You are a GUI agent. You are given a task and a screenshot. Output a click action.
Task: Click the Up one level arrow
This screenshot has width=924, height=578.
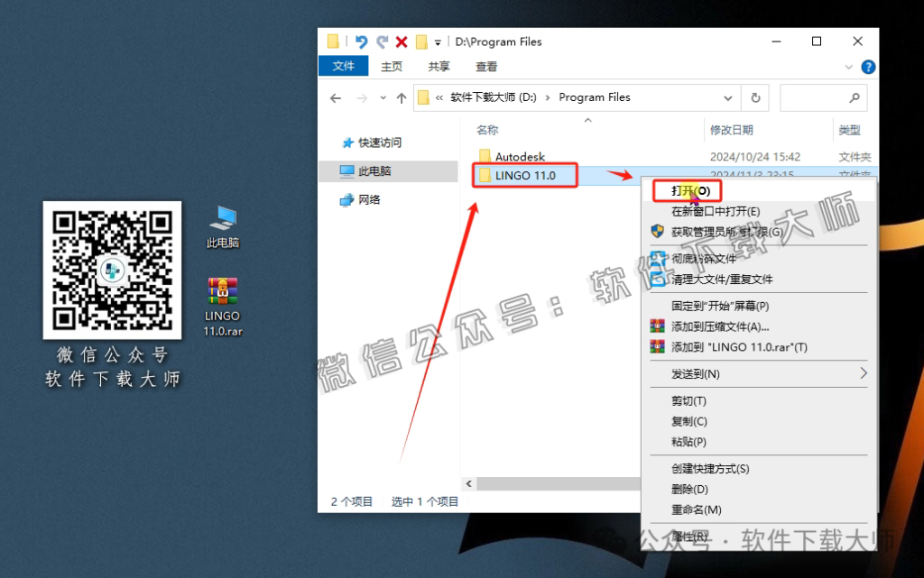pyautogui.click(x=401, y=97)
